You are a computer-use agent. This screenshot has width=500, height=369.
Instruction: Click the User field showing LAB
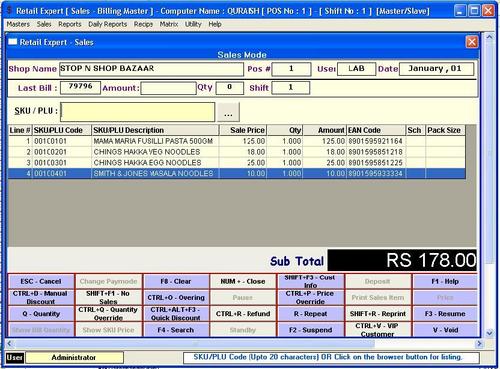point(356,69)
